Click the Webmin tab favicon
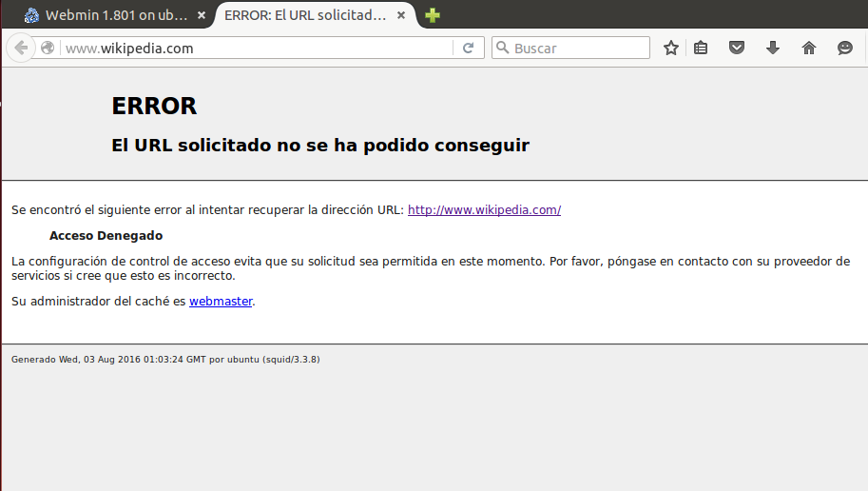868x491 pixels. tap(31, 15)
